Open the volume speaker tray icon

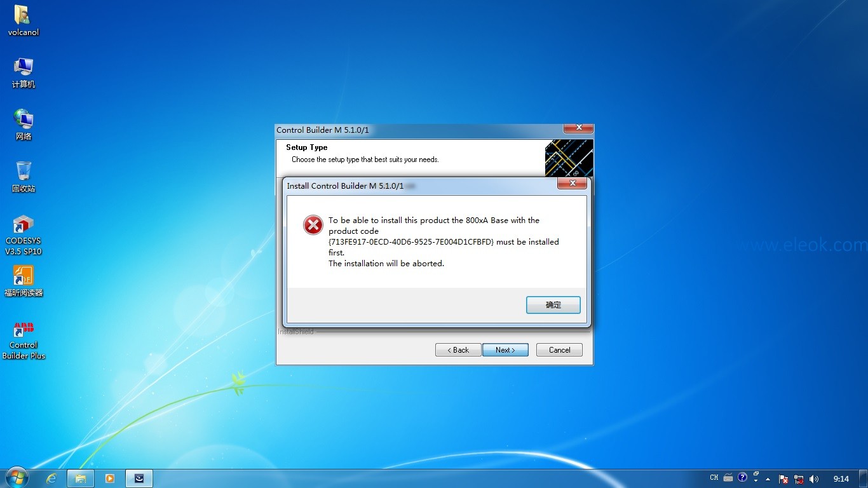(x=814, y=479)
